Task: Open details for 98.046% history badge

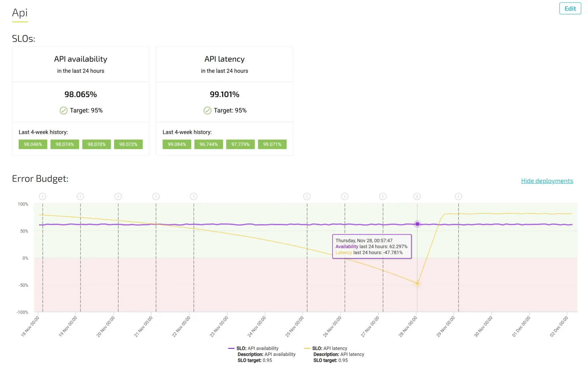Action: [33, 144]
